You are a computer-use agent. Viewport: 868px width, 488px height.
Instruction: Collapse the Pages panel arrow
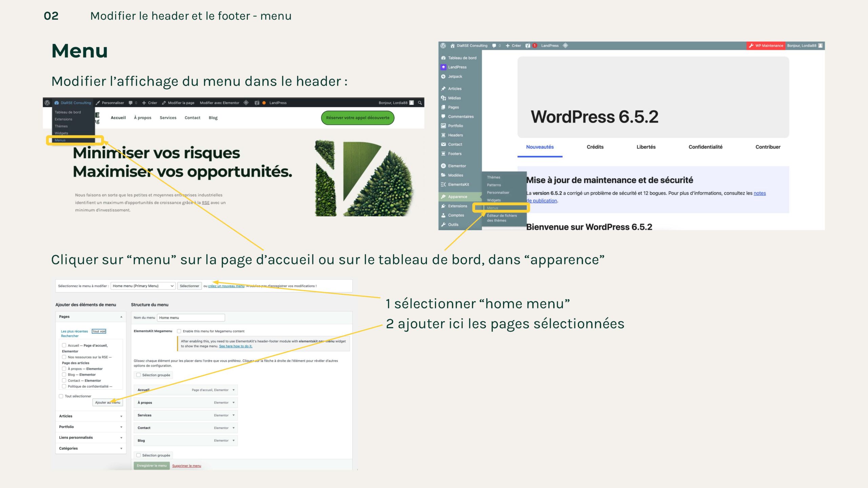click(121, 317)
